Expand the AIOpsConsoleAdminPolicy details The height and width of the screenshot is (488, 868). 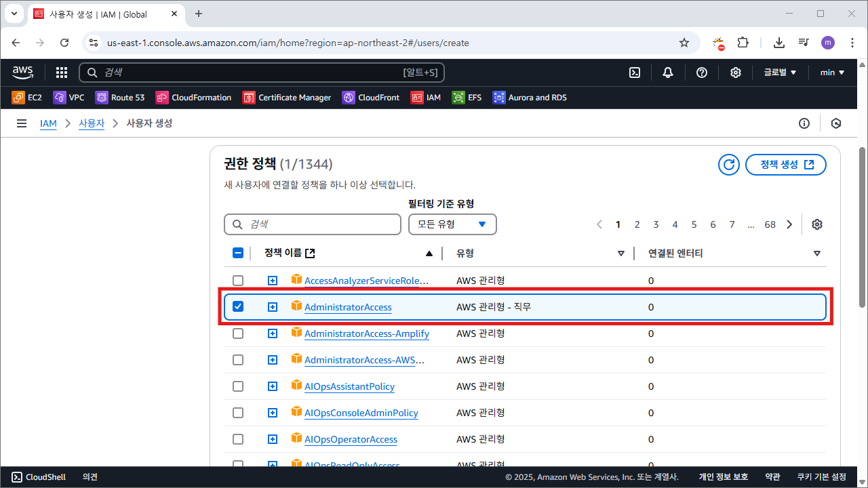coord(273,413)
